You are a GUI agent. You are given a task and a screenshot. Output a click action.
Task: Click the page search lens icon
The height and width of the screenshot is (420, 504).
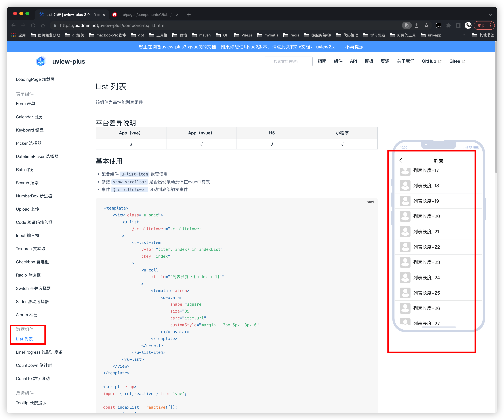[x=407, y=25]
